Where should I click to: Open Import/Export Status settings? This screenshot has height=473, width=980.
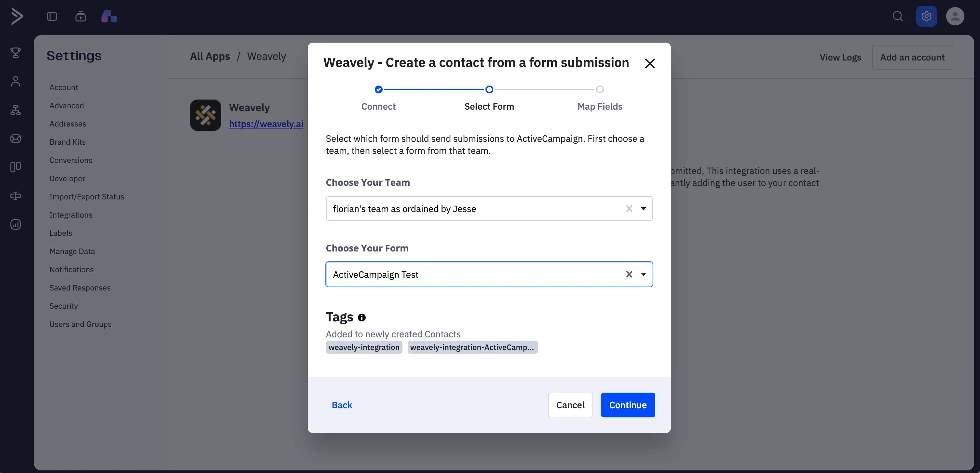click(87, 197)
